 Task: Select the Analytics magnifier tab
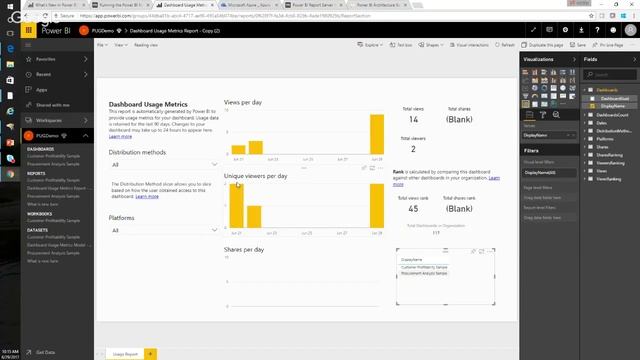pyautogui.click(x=556, y=115)
